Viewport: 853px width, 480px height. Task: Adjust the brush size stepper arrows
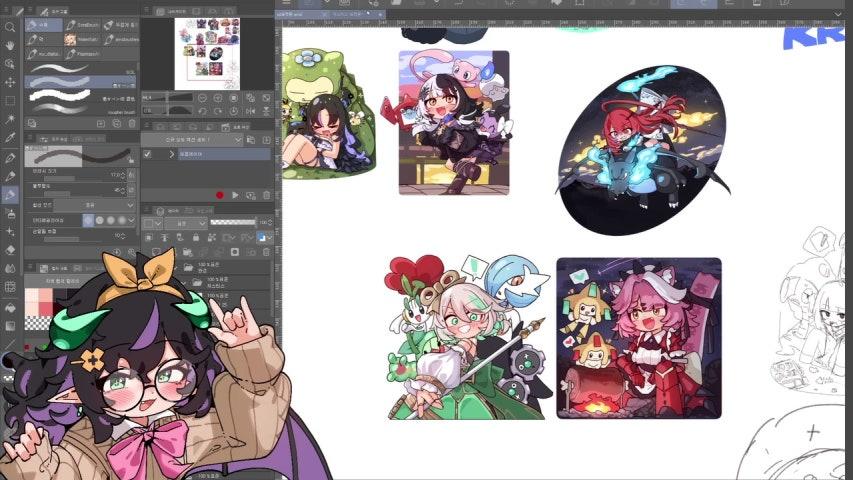123,175
